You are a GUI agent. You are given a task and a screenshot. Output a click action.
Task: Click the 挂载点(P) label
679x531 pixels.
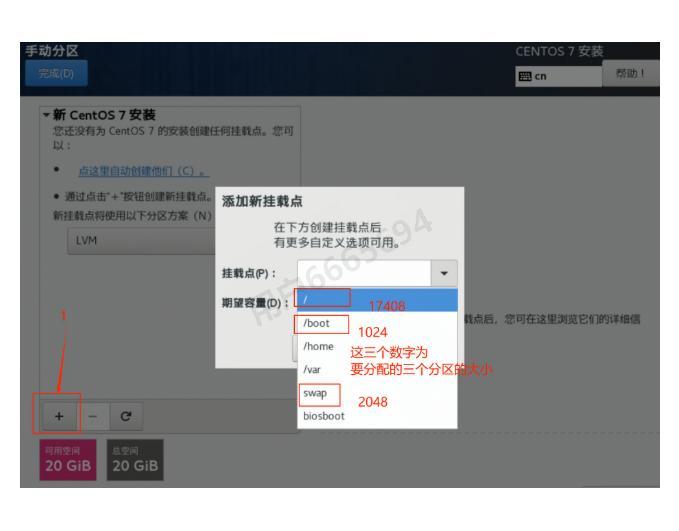249,274
